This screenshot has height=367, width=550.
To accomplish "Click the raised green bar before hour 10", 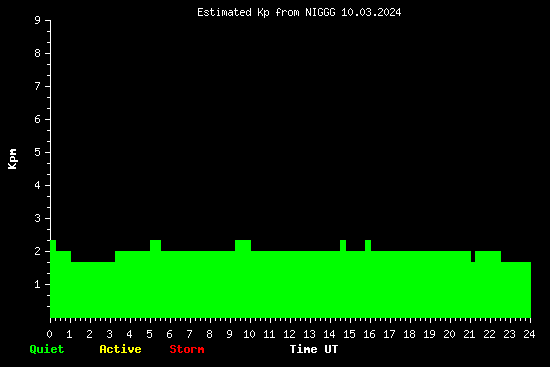I will click(x=243, y=246).
